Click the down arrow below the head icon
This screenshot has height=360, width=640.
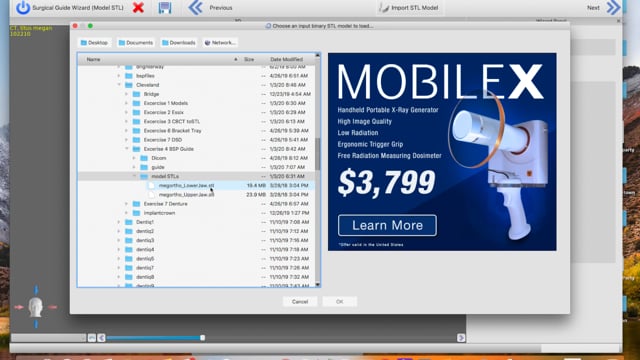[36, 324]
